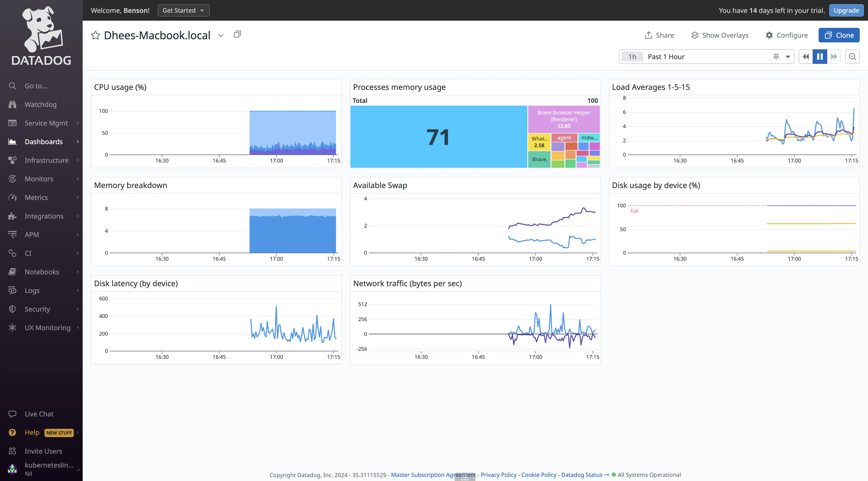Click the zoom out magnifier icon
Image resolution: width=868 pixels, height=481 pixels.
click(852, 57)
